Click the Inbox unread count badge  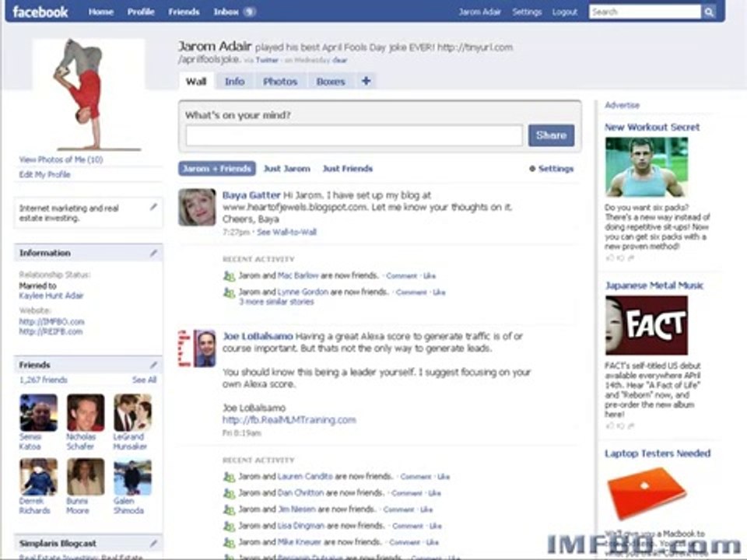pyautogui.click(x=249, y=12)
